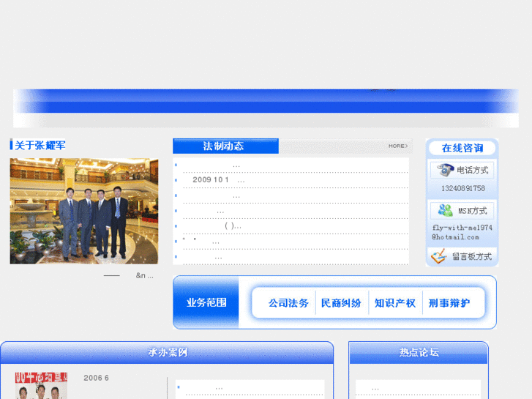Select 公司法务 business area
532x399 pixels.
pos(288,303)
